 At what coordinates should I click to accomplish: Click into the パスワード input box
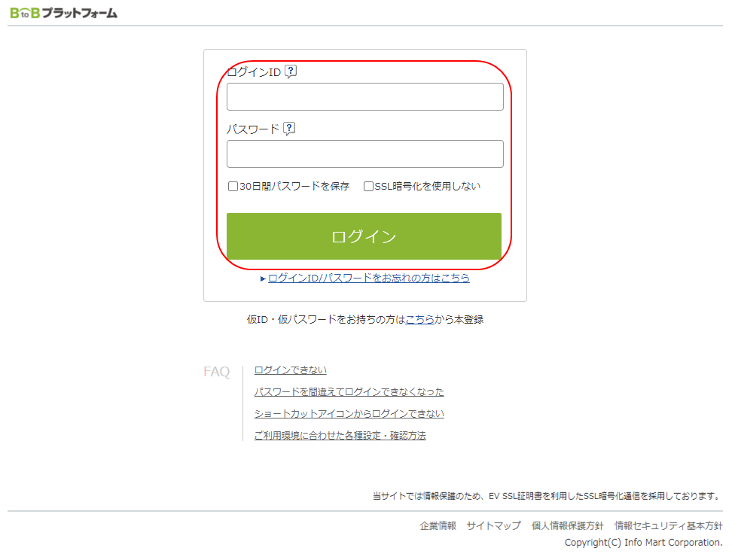pos(364,154)
